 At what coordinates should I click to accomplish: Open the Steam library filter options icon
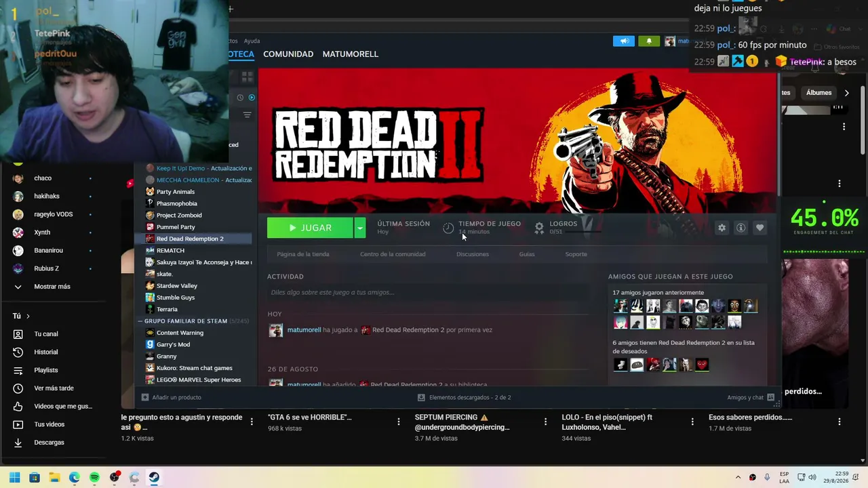247,115
